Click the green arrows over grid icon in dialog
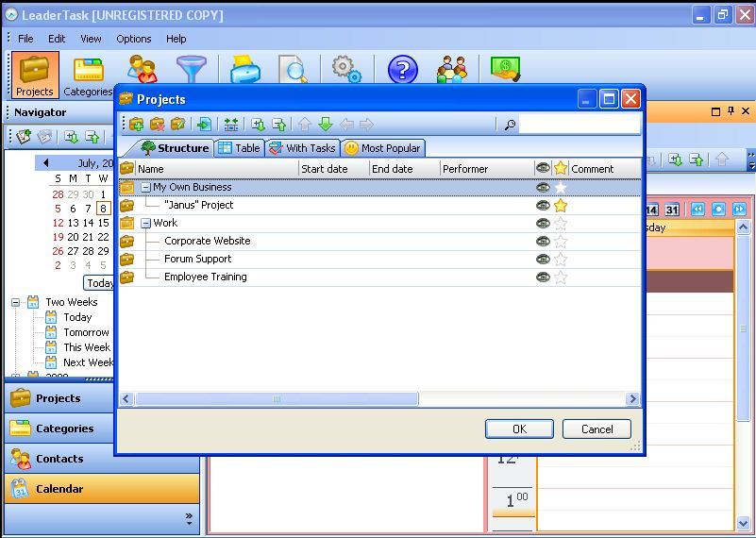This screenshot has height=538, width=756. [231, 125]
